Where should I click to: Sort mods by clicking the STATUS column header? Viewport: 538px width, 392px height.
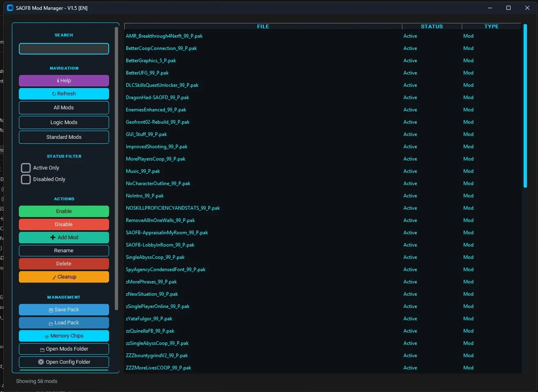431,26
